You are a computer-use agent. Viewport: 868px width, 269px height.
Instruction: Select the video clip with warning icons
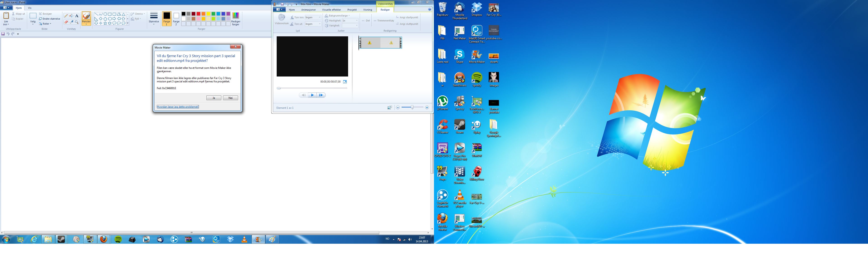coord(380,43)
